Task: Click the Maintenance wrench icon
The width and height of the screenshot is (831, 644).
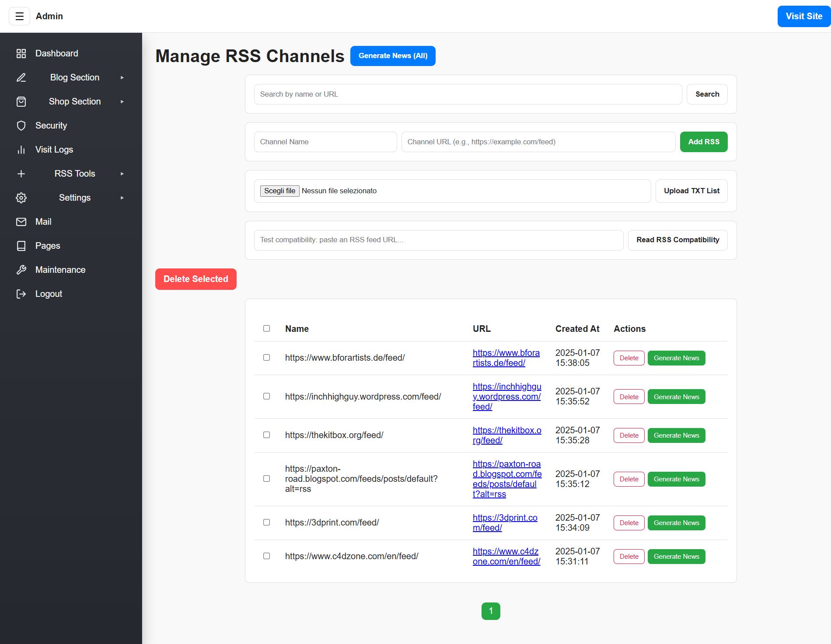Action: click(21, 270)
